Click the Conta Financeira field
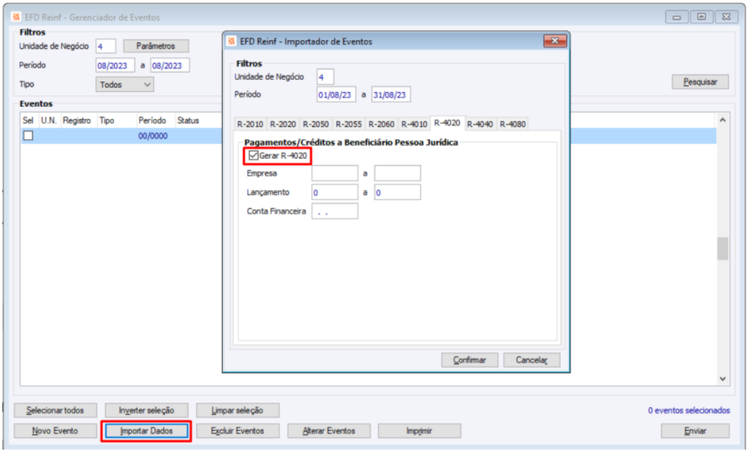Viewport: 750px width, 455px height. point(335,211)
